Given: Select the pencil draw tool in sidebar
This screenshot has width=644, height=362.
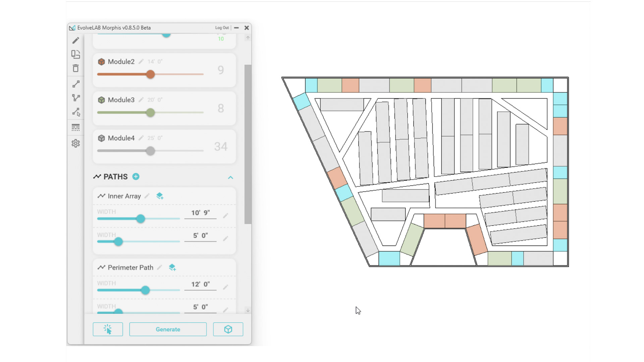Looking at the screenshot, I should point(75,41).
